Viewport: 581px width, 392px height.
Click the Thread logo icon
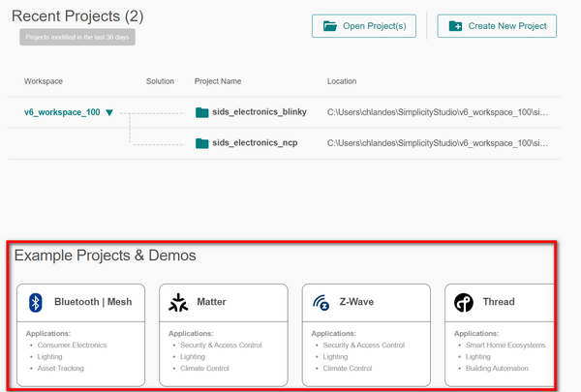coord(464,303)
